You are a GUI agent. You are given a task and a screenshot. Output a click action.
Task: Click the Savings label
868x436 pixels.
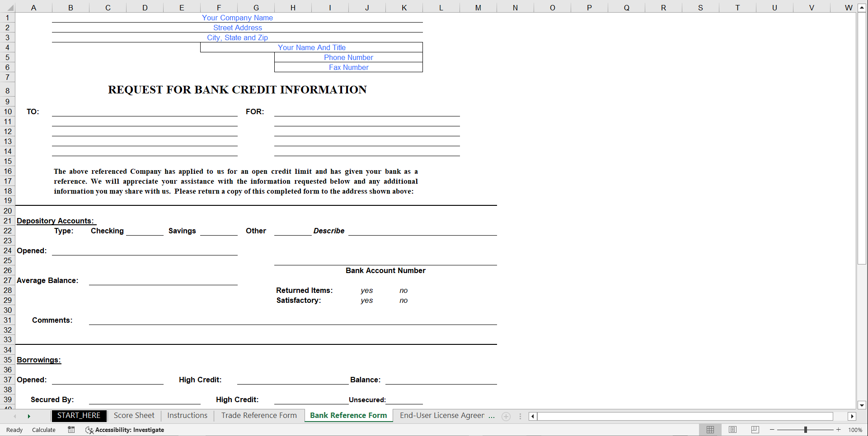pos(182,231)
